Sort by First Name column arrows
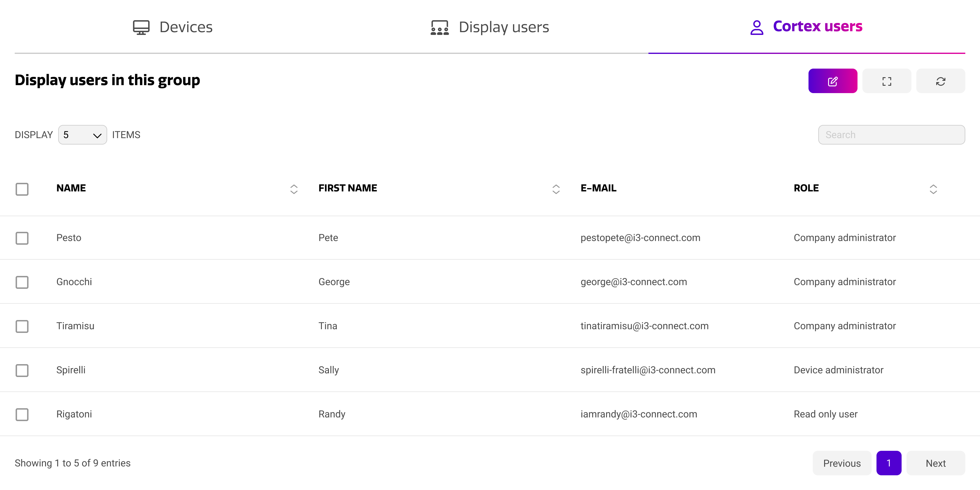The image size is (980, 490). [x=556, y=189]
